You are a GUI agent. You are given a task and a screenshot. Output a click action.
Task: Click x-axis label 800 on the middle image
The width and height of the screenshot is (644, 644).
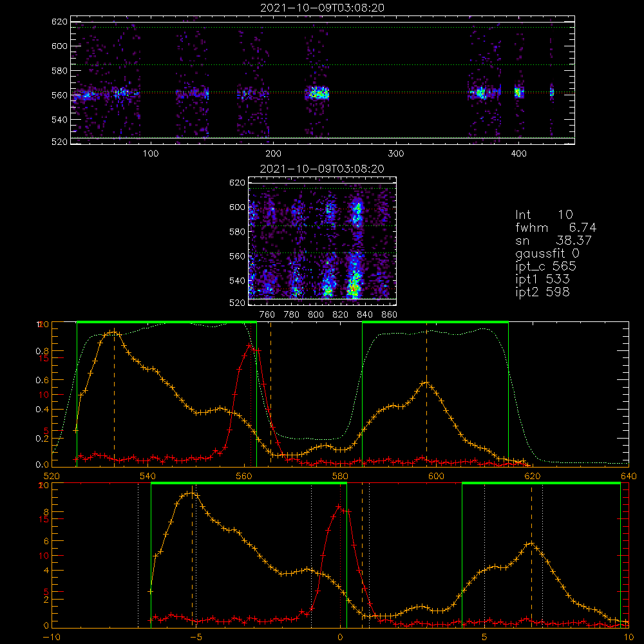click(316, 315)
